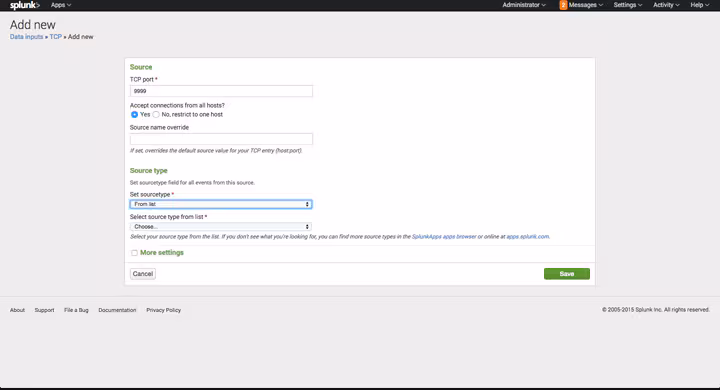Open the Apps menu
Image resolution: width=720 pixels, height=390 pixels.
pos(61,5)
